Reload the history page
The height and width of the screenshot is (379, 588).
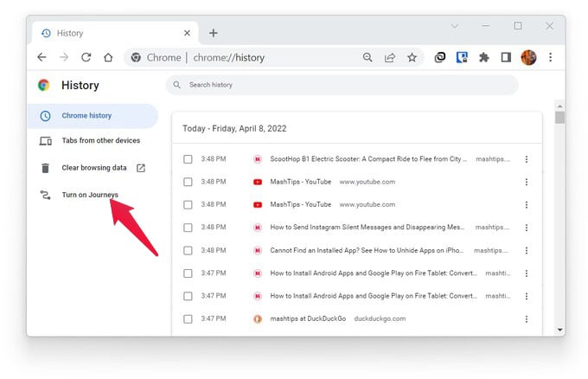tap(86, 57)
